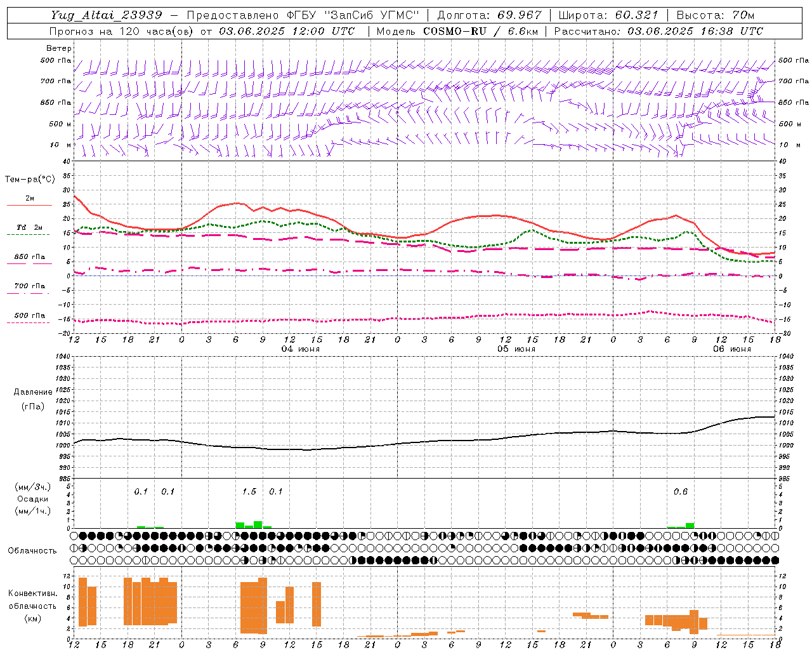Screen dimensions: 812x650
Task: Click the 05 июня date label
Action: click(516, 349)
